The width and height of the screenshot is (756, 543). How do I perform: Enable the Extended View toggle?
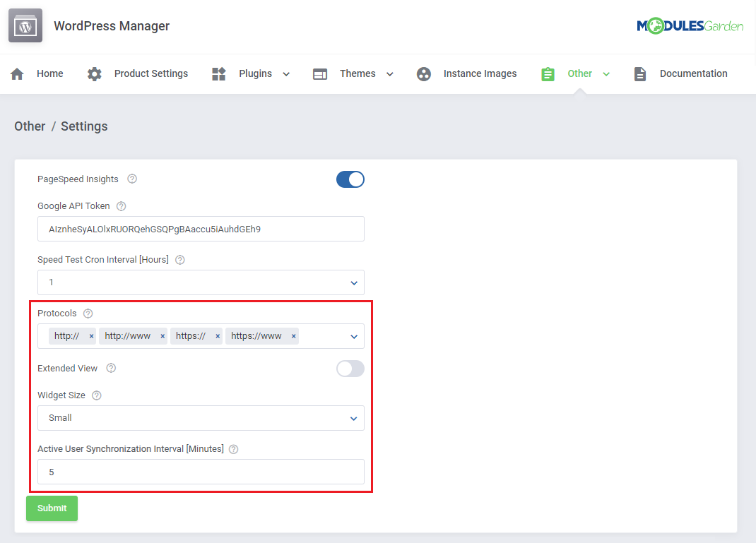pos(350,369)
